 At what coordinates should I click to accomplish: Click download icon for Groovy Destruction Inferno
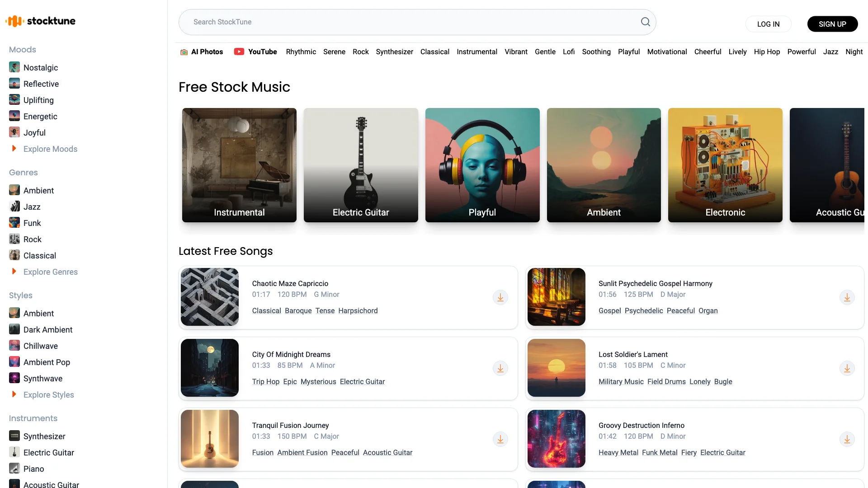pos(847,439)
